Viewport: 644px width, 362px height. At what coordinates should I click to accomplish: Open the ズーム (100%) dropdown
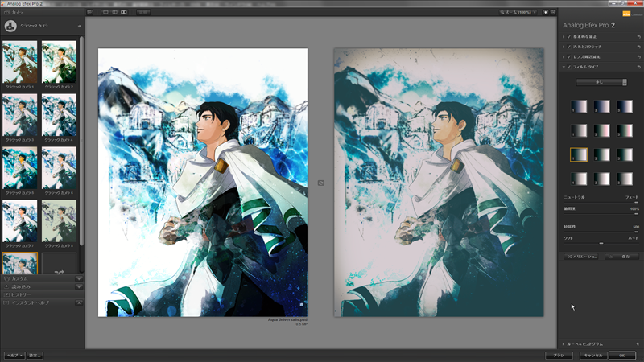tap(518, 12)
